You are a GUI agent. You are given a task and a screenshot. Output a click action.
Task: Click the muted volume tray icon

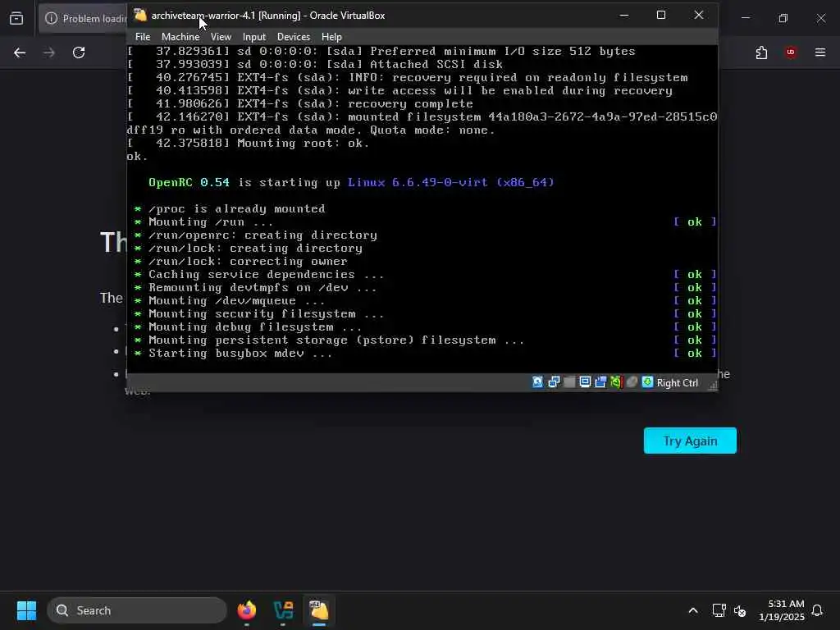tap(740, 610)
